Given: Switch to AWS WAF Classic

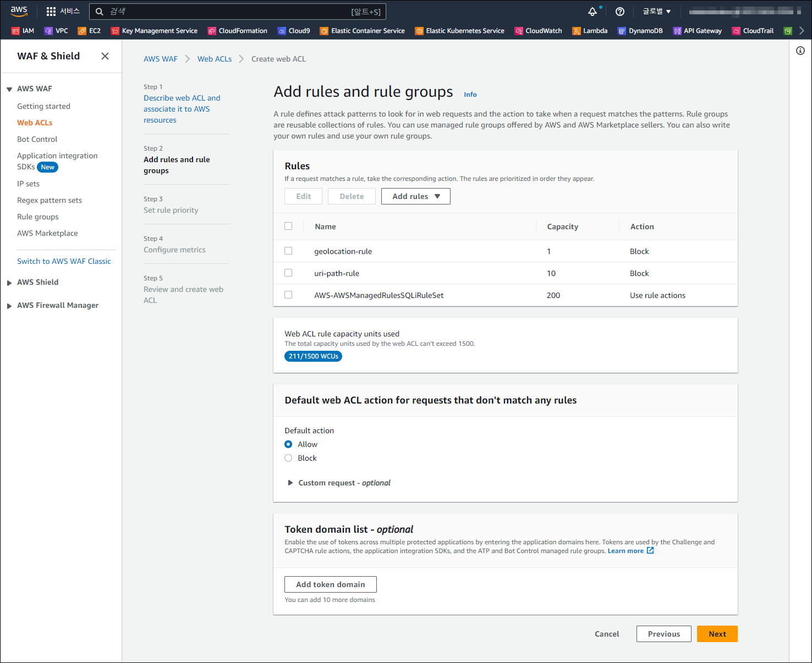Looking at the screenshot, I should (64, 261).
